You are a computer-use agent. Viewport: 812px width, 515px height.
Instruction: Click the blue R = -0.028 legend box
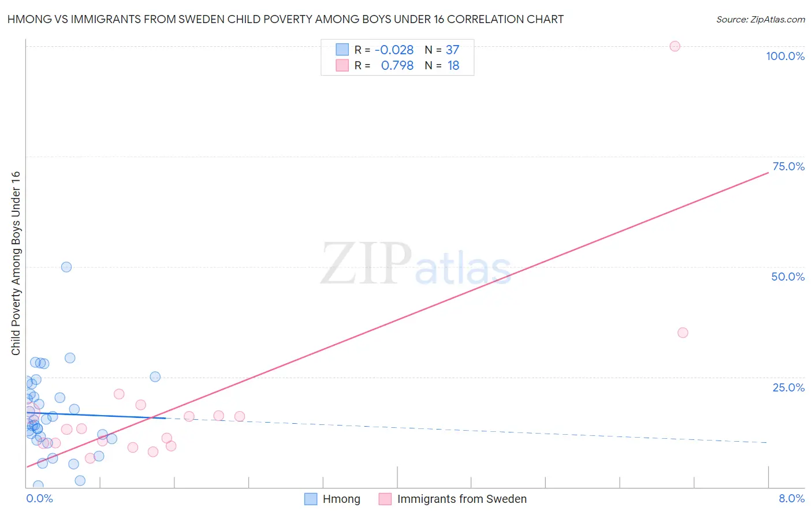tap(342, 50)
